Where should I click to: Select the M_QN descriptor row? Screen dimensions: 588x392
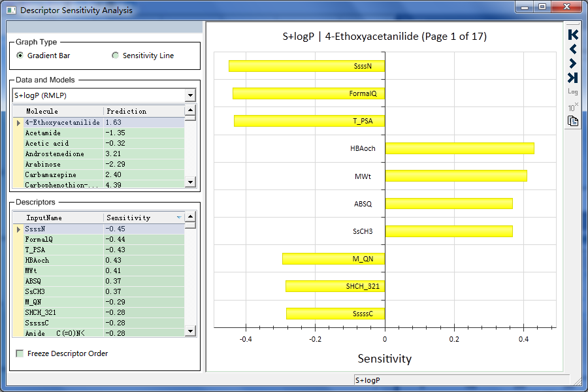tap(99, 302)
